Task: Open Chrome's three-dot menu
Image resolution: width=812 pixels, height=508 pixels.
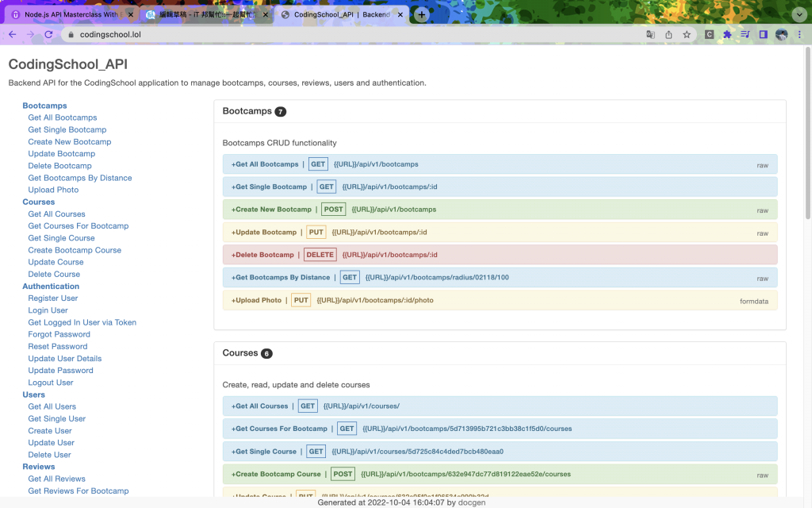Action: tap(799, 35)
